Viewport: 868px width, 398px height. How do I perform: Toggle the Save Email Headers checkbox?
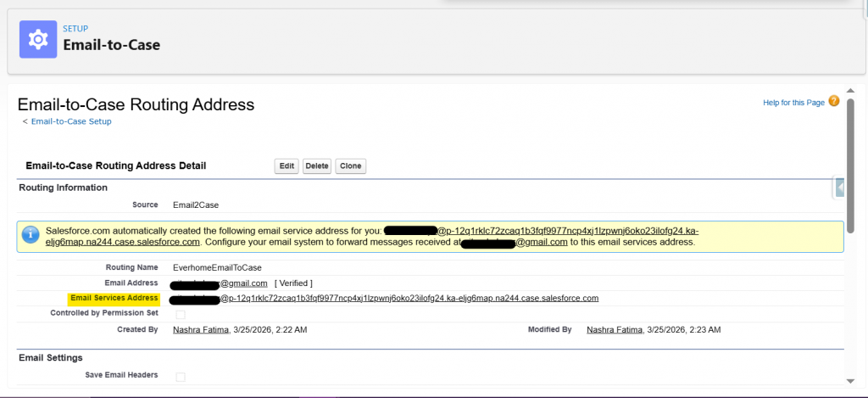pos(180,376)
